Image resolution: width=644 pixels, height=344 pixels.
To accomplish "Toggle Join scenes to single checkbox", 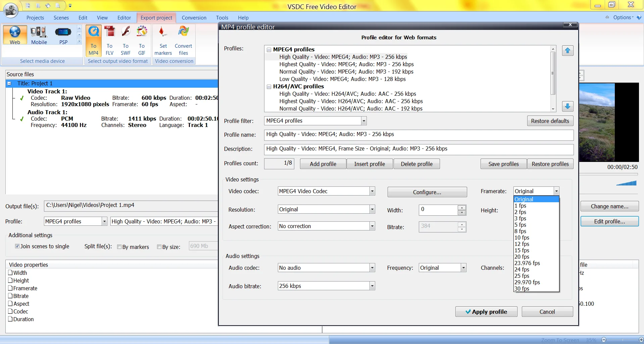I will [x=17, y=246].
